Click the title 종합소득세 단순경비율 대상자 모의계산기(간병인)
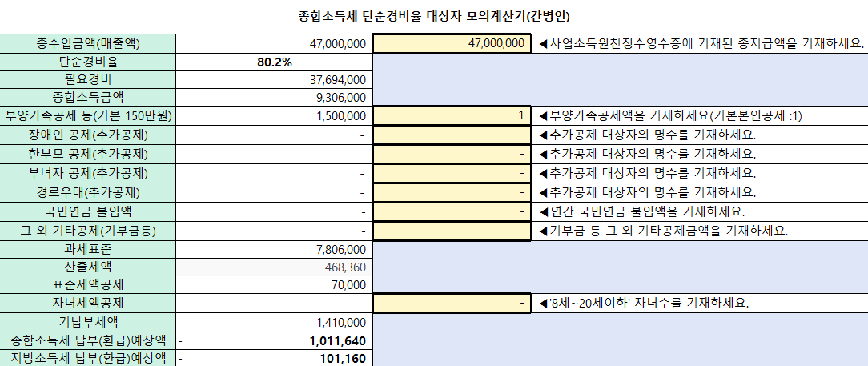The height and width of the screenshot is (366, 868). [x=435, y=15]
